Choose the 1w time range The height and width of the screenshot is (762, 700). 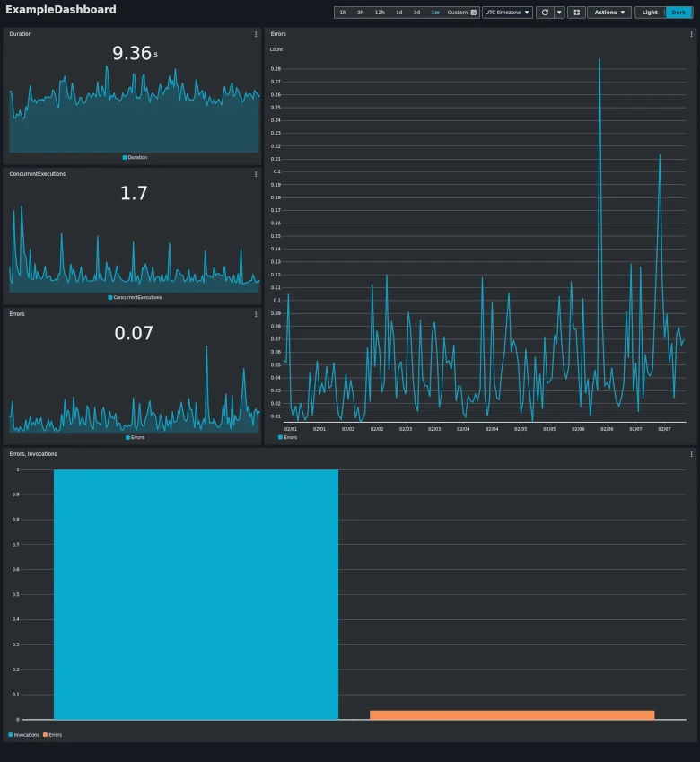(x=435, y=13)
